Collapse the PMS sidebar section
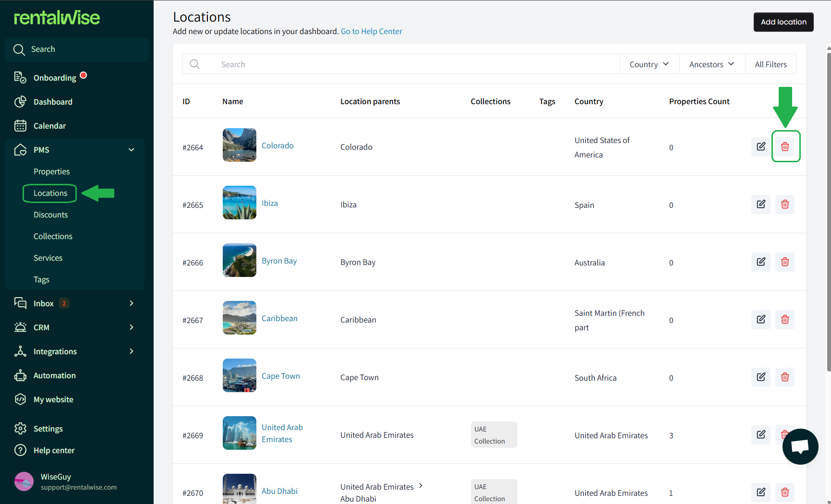Screen dimensions: 831x504 point(131,150)
